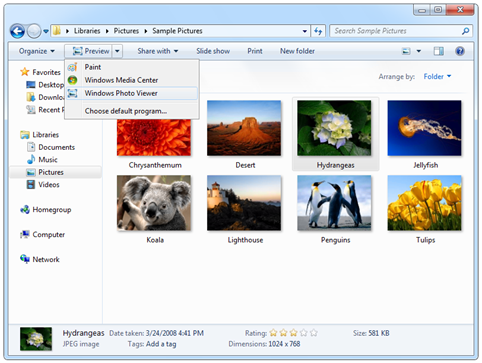Create a New folder
The height and width of the screenshot is (363, 482).
[x=297, y=51]
